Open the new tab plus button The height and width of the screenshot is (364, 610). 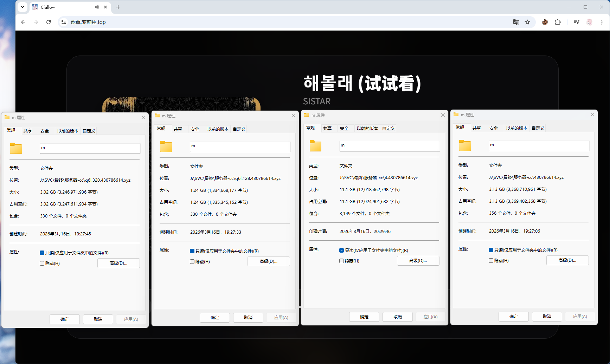(x=118, y=7)
